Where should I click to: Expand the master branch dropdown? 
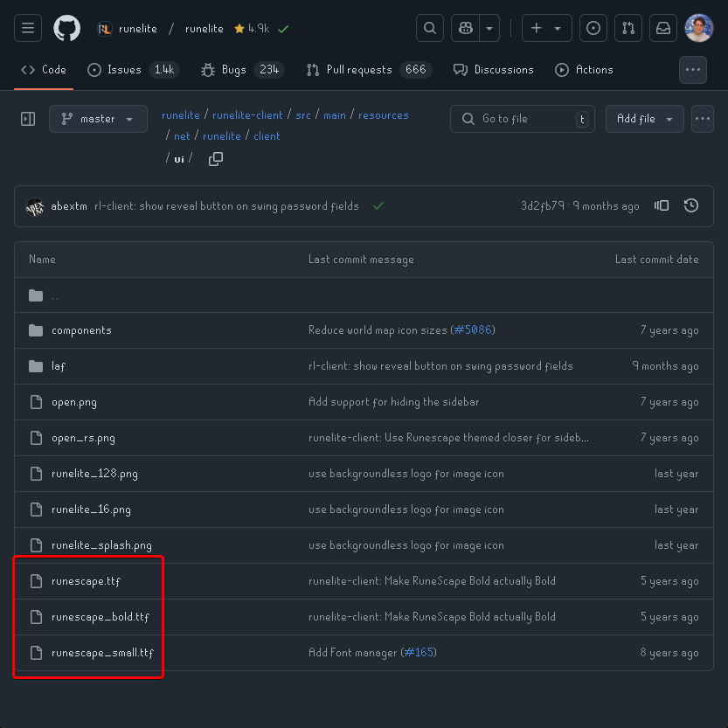click(97, 119)
